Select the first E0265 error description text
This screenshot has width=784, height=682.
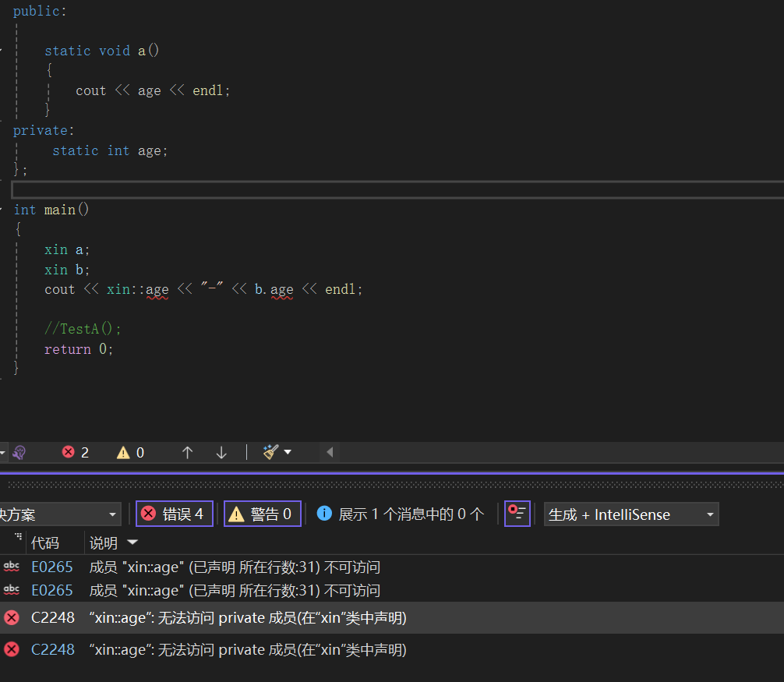pyautogui.click(x=235, y=567)
